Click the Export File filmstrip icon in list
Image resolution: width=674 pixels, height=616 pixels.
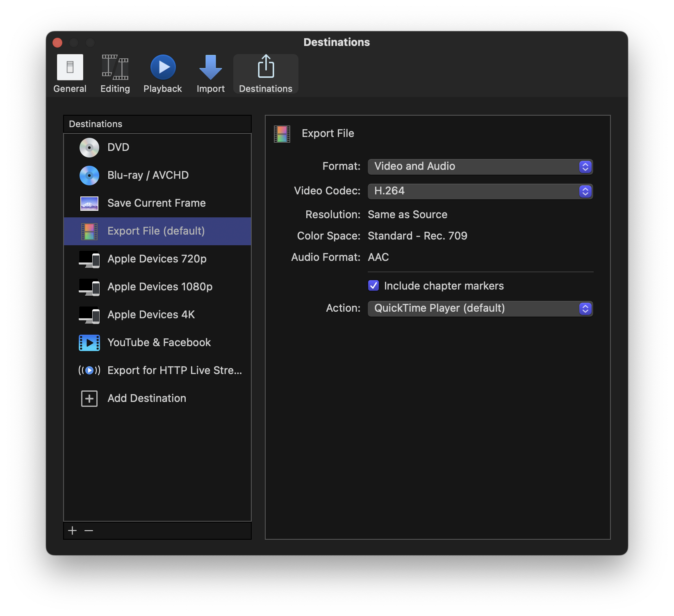[x=89, y=231]
